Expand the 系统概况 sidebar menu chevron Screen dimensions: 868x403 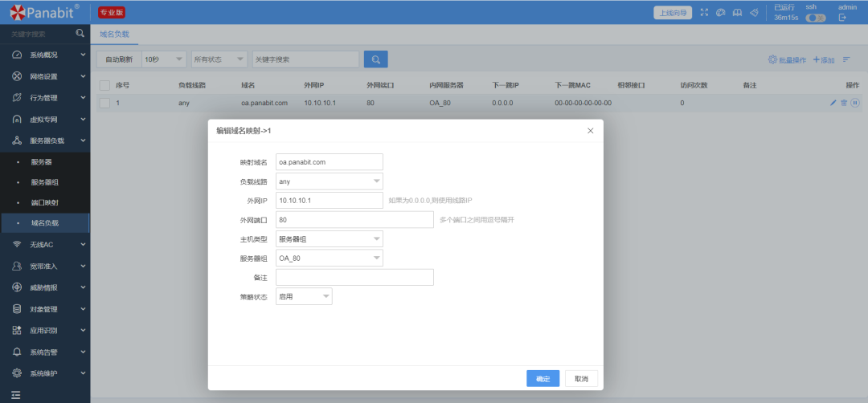(83, 55)
